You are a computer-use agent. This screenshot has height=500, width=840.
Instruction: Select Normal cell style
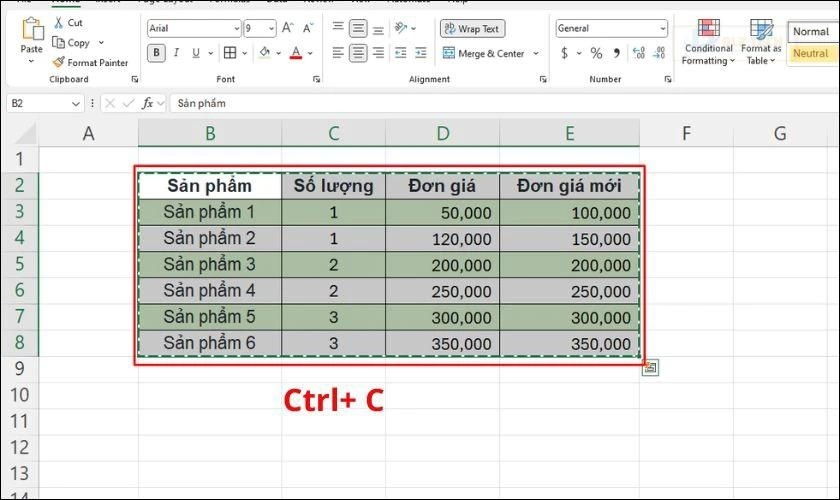point(813,32)
